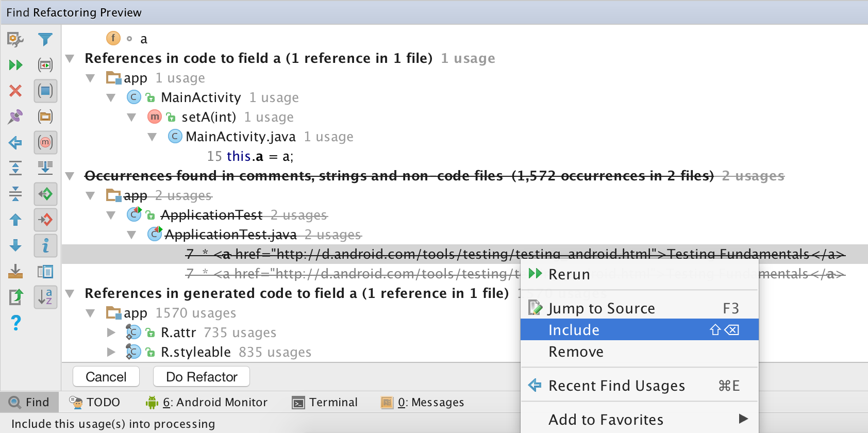Close the preview with the red X icon
The width and height of the screenshot is (868, 433).
pos(15,91)
